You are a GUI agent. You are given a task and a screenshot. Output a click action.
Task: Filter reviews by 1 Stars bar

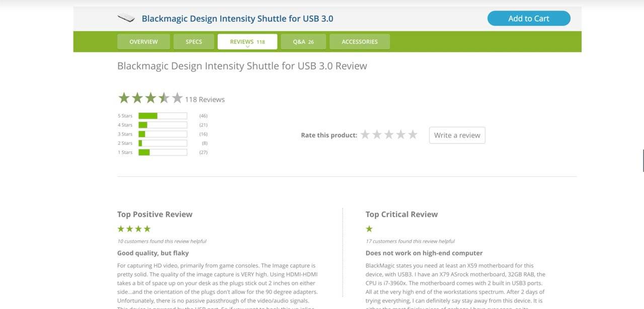click(x=163, y=152)
